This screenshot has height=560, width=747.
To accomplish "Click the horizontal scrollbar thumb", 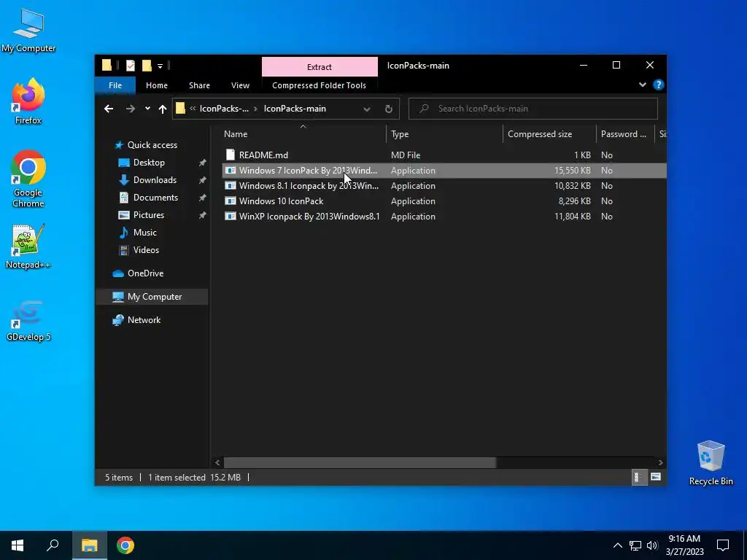I will coord(360,462).
